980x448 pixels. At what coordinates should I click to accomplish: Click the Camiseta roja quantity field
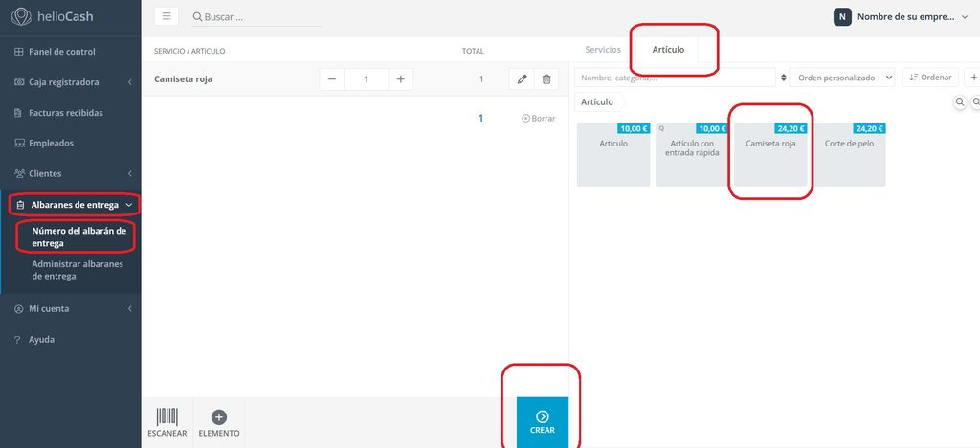click(x=367, y=79)
